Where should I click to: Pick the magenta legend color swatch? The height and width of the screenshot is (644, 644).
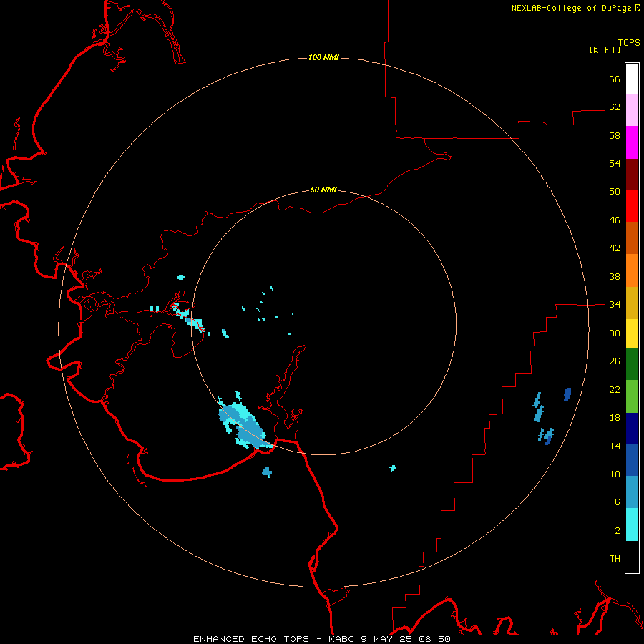[632, 142]
